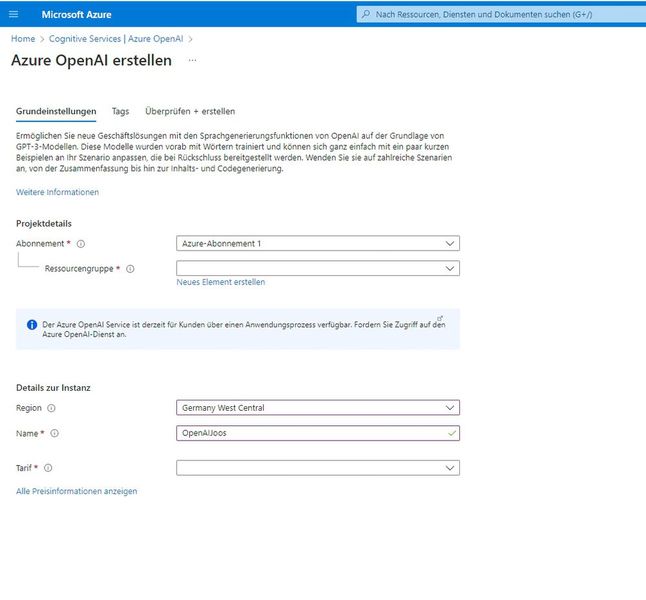646x600 pixels.
Task: Switch to the Überprüfen + erstellen tab
Action: [x=190, y=111]
